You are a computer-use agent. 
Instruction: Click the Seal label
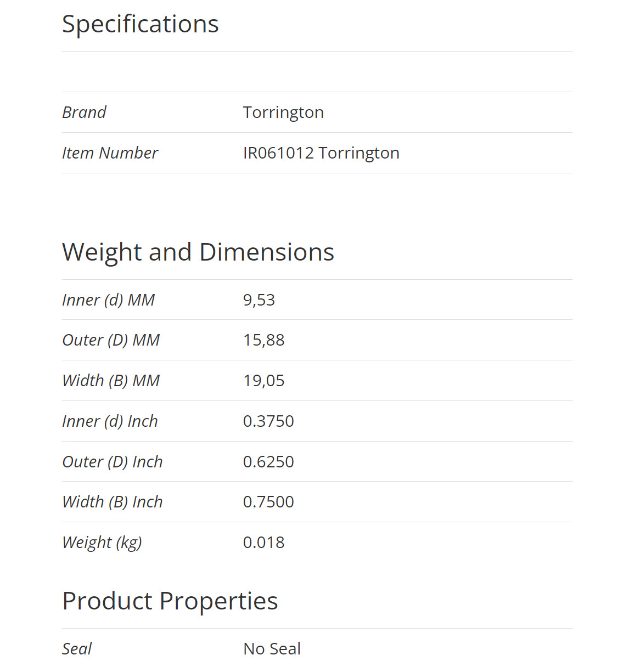(77, 649)
